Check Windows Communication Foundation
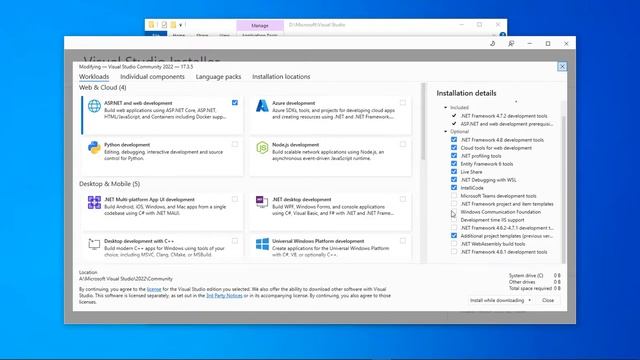 (454, 212)
